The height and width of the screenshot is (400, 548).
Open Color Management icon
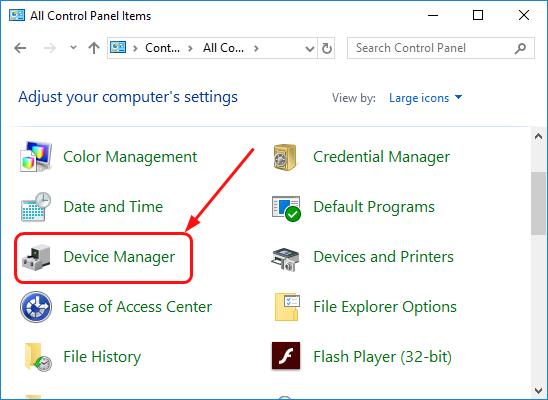pyautogui.click(x=36, y=157)
